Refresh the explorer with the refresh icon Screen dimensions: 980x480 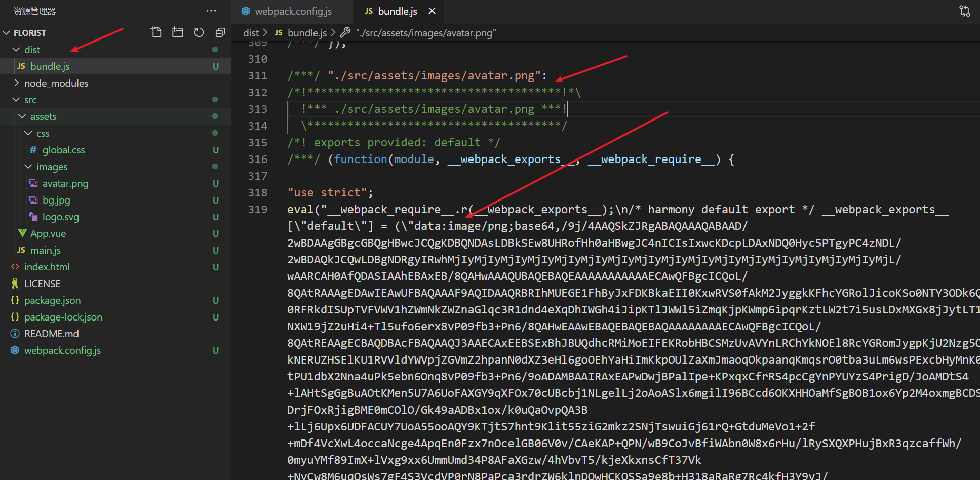pos(199,32)
